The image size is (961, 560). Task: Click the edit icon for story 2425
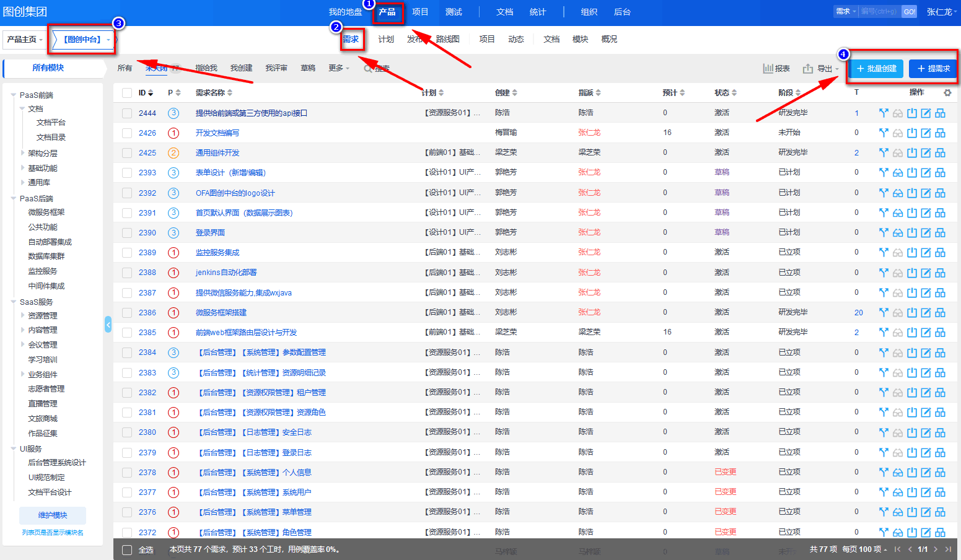tap(926, 152)
